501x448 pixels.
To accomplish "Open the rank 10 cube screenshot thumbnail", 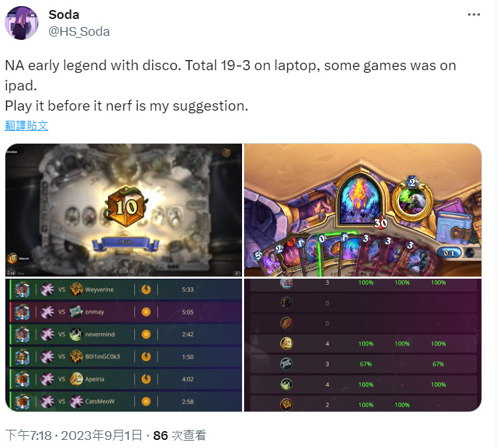I will 123,210.
